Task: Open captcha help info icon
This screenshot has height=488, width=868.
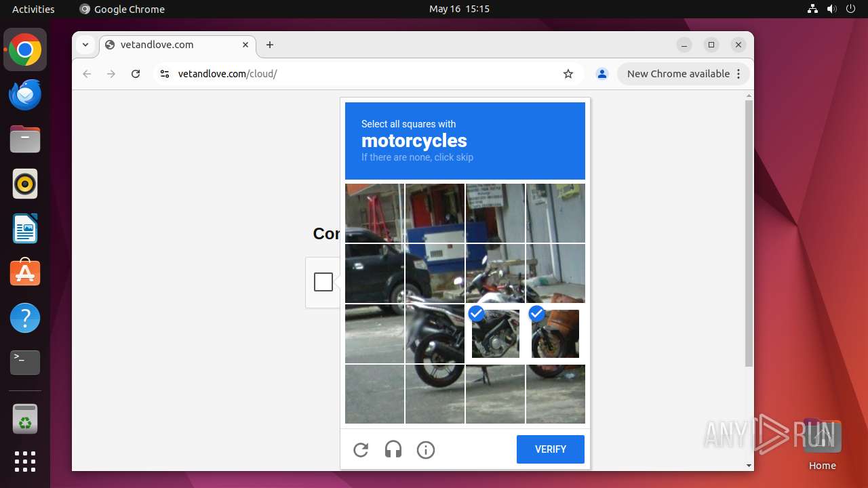Action: click(x=426, y=449)
